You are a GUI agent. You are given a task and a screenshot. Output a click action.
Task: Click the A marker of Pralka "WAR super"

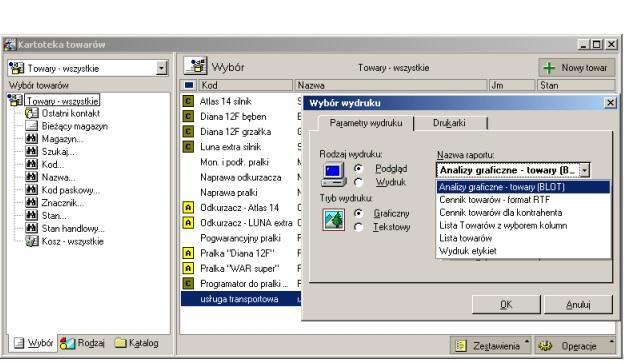pos(188,268)
